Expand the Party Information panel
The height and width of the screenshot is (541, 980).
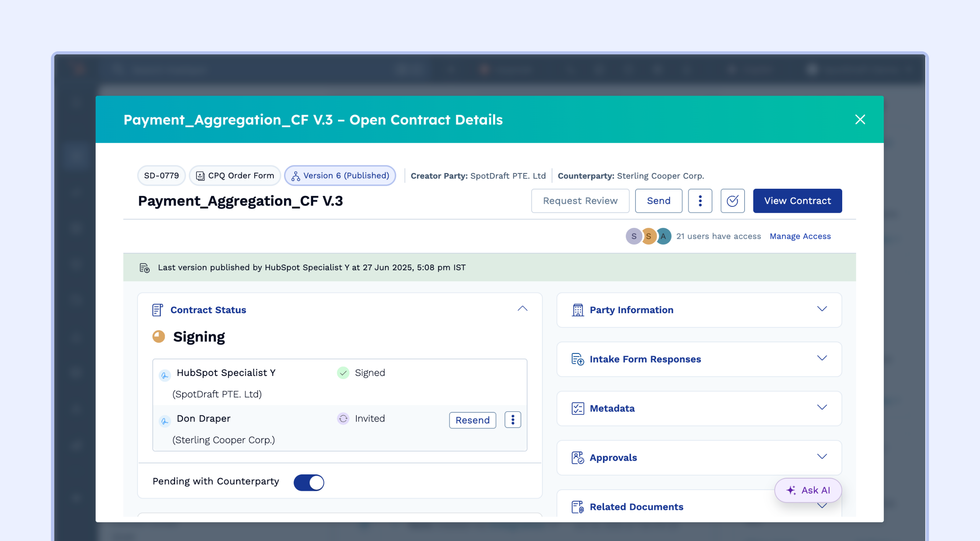click(822, 309)
